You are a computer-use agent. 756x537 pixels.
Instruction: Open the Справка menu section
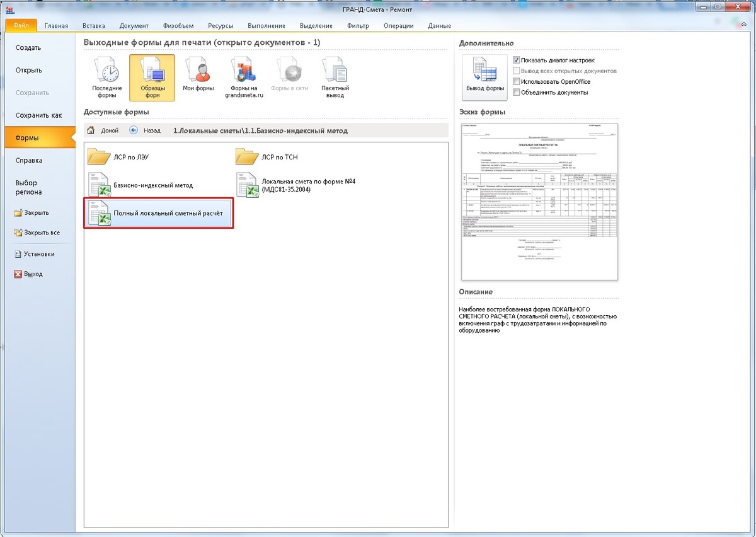pos(40,160)
